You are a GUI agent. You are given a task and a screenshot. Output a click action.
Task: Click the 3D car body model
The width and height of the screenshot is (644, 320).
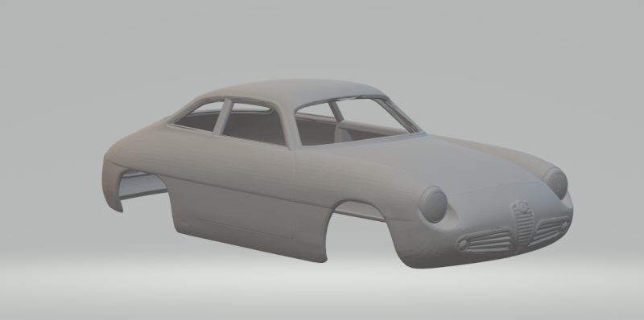(336, 174)
